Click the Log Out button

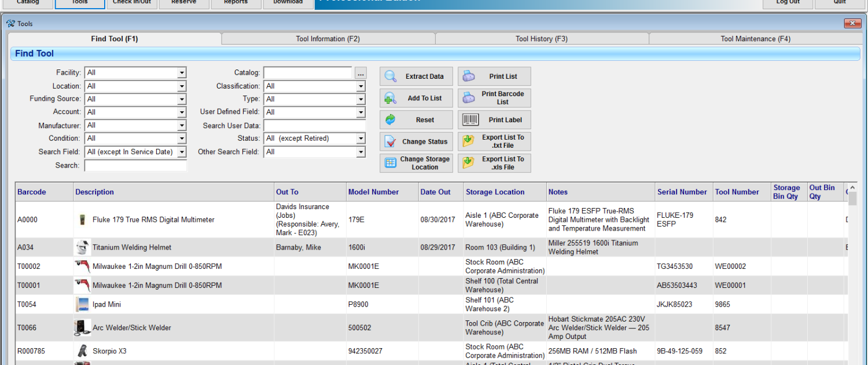coord(788,3)
